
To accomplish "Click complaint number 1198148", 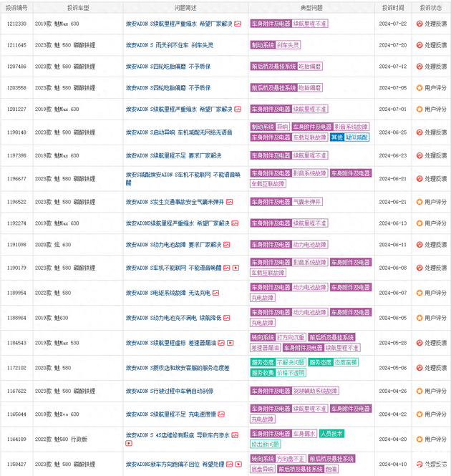I will (x=16, y=132).
